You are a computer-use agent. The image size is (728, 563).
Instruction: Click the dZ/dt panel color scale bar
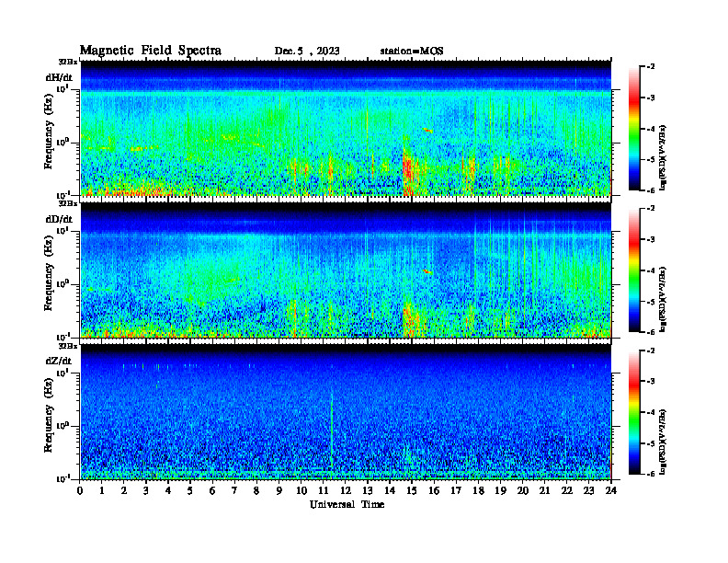click(x=634, y=412)
